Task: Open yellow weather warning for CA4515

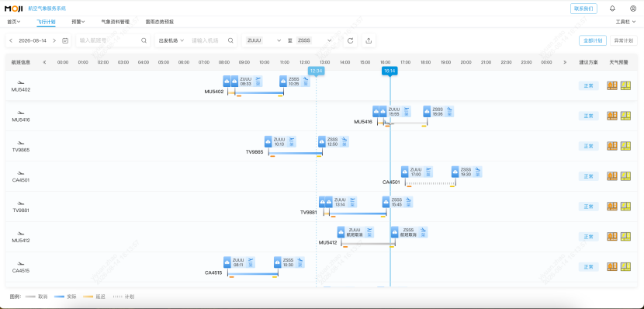Action: pyautogui.click(x=625, y=266)
